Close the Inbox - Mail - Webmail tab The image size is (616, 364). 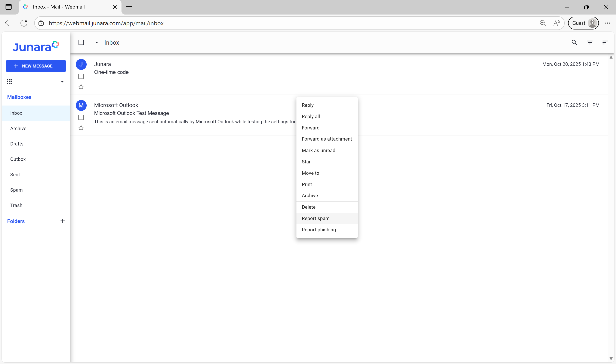click(115, 7)
